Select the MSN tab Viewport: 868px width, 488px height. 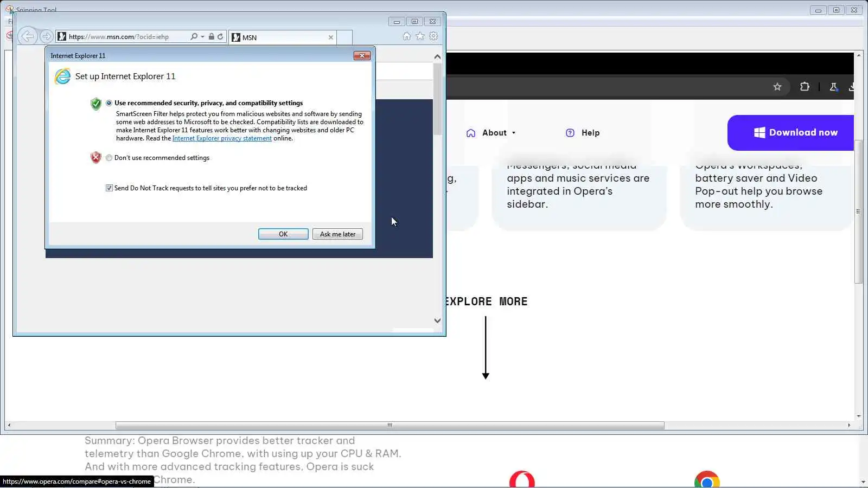click(x=282, y=37)
